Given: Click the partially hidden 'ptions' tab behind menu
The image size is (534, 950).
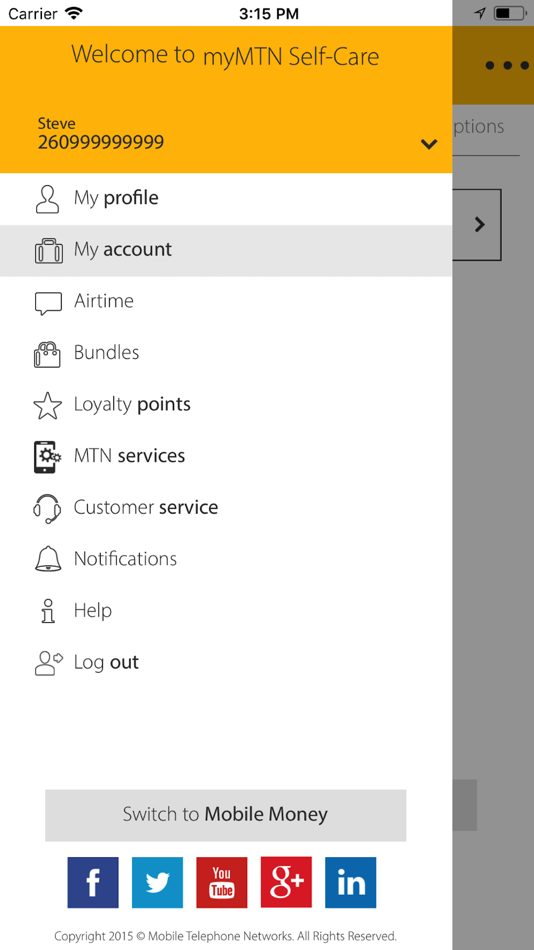Looking at the screenshot, I should [479, 127].
